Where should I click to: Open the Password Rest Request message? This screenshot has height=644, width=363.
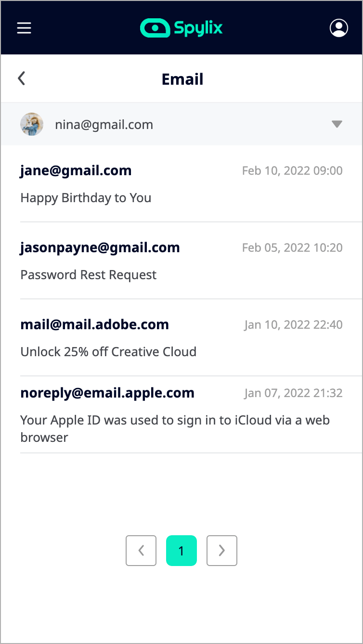click(89, 275)
